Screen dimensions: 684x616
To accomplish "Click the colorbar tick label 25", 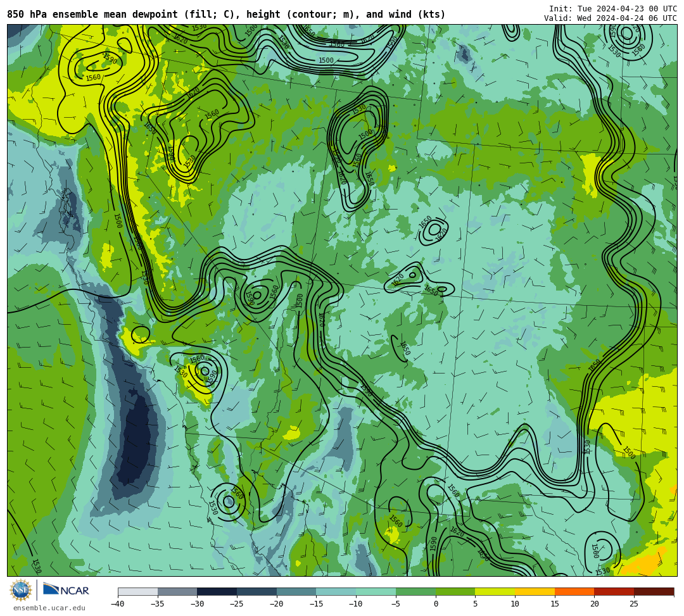I will click(x=634, y=604).
